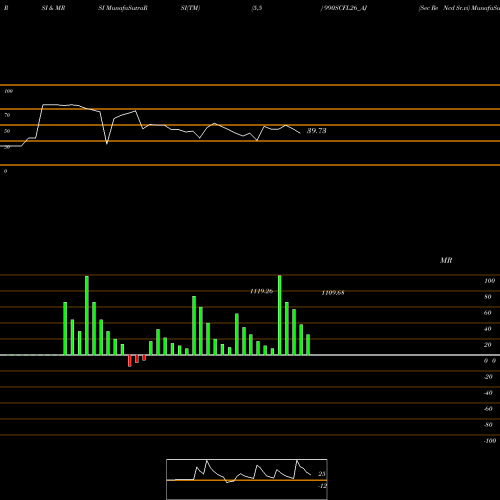Click the 30 level label on RSI axis
500x500 pixels.
click(x=7, y=147)
